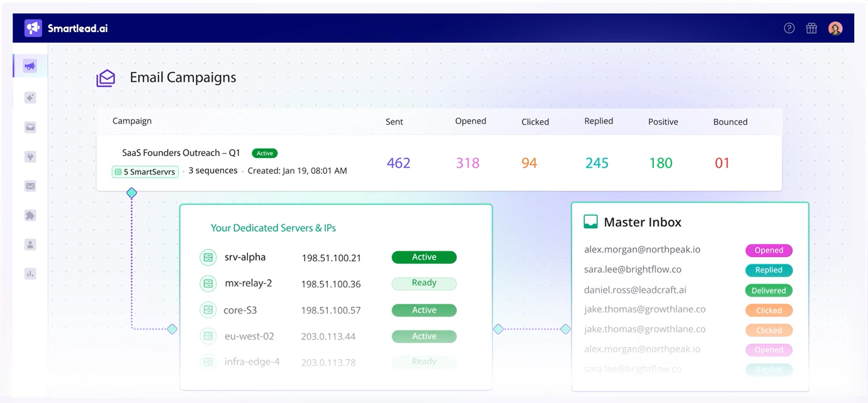The height and width of the screenshot is (403, 868).
Task: Click the Delivered badge for daniel.ross@leadcraft.ai
Action: [769, 290]
